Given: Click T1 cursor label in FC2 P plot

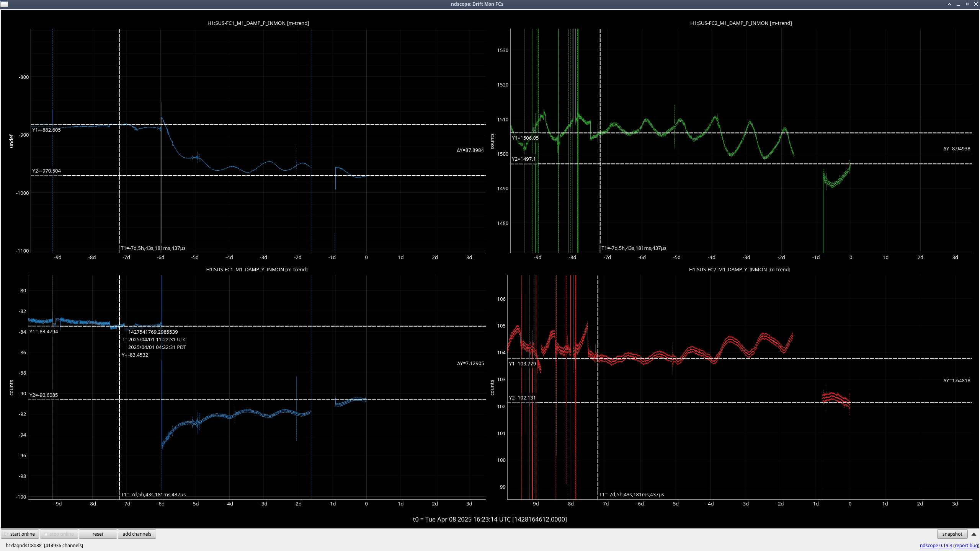Looking at the screenshot, I should pos(634,248).
